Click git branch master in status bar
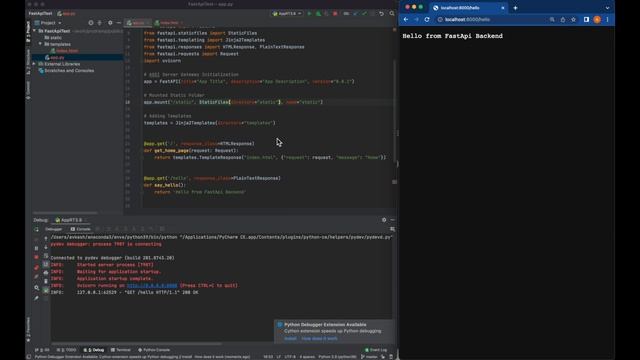Viewport: 640px width, 360px height. [x=369, y=357]
